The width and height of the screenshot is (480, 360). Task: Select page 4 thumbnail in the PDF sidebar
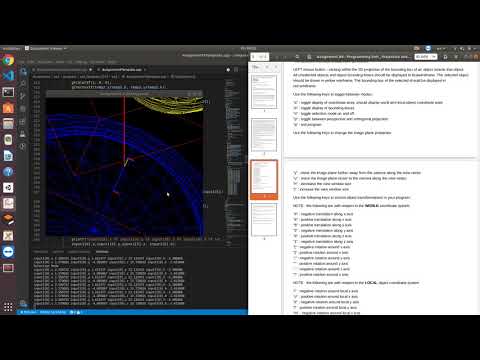(x=264, y=220)
